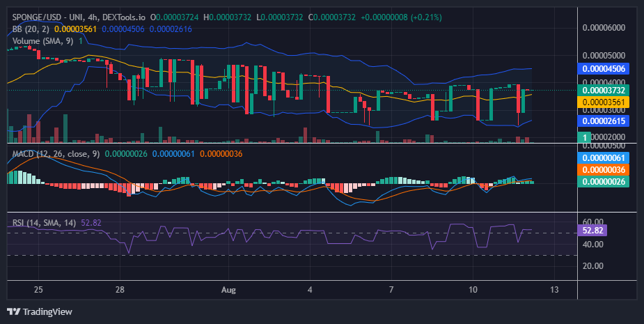Click the purple RSI 52.82 axis tag
Image resolution: width=644 pixels, height=324 pixels.
(592, 230)
